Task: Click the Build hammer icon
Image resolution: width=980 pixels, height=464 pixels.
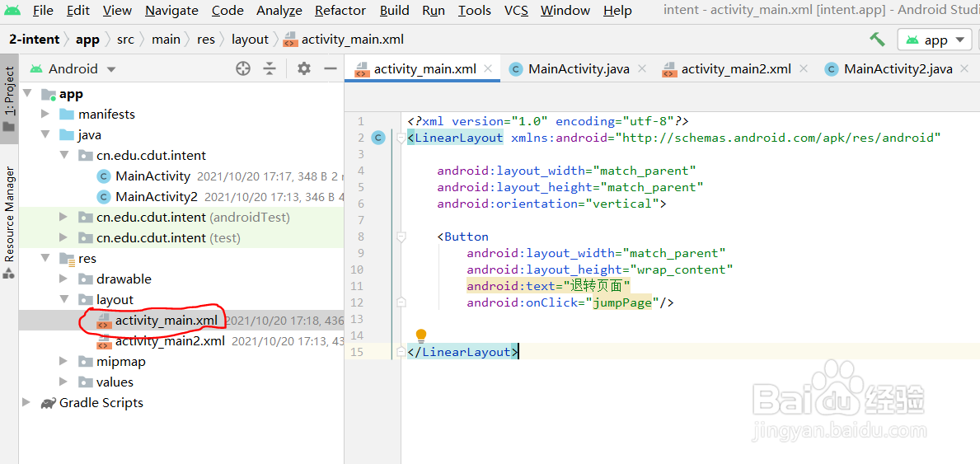Action: tap(878, 40)
